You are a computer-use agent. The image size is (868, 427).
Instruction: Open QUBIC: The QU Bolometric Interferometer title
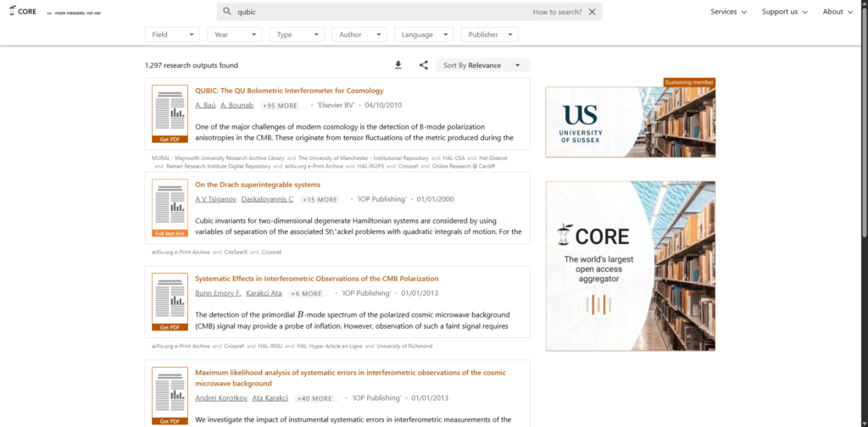pos(289,91)
